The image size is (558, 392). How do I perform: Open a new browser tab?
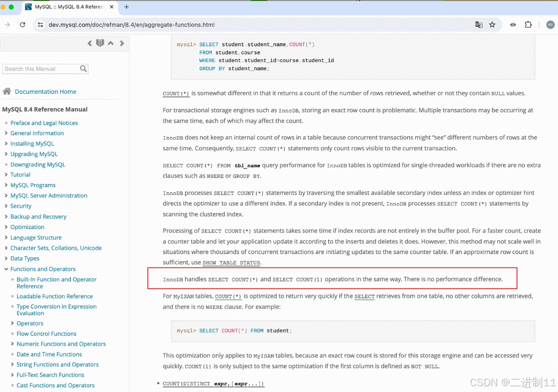[x=126, y=7]
